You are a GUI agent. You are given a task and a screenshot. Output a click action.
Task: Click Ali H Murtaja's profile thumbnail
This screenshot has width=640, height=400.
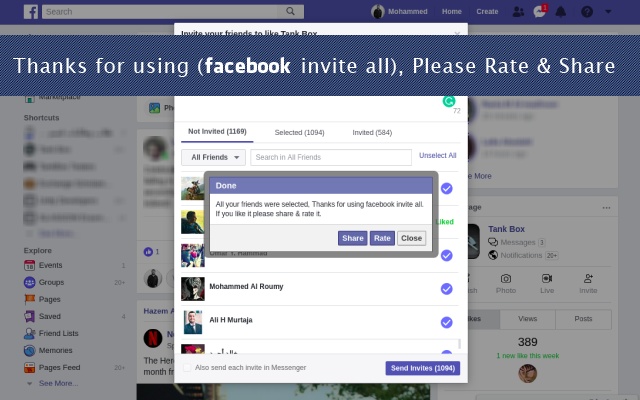coord(193,322)
